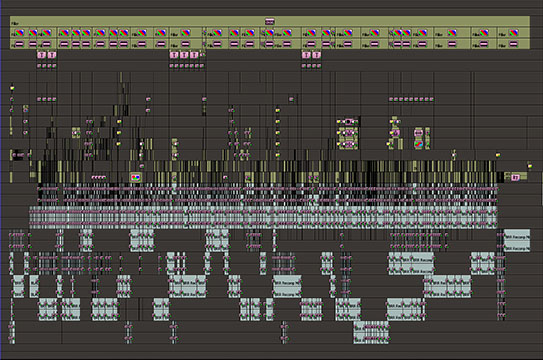
Task: Click the yellow marker at the far left top
Action: [12, 88]
